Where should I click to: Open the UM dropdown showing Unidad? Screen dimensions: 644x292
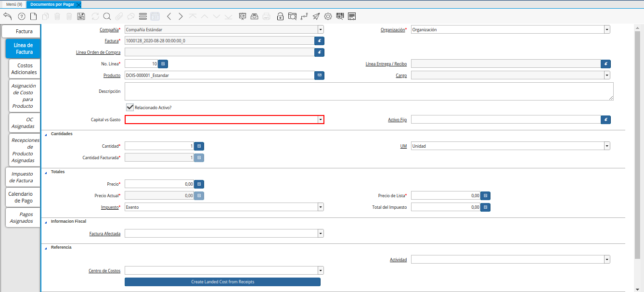(606, 146)
